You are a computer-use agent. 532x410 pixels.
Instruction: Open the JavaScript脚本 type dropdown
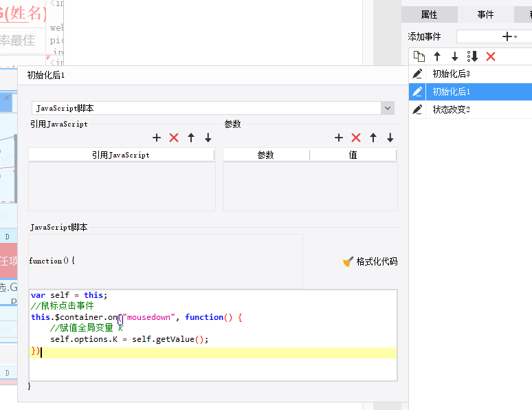[388, 108]
